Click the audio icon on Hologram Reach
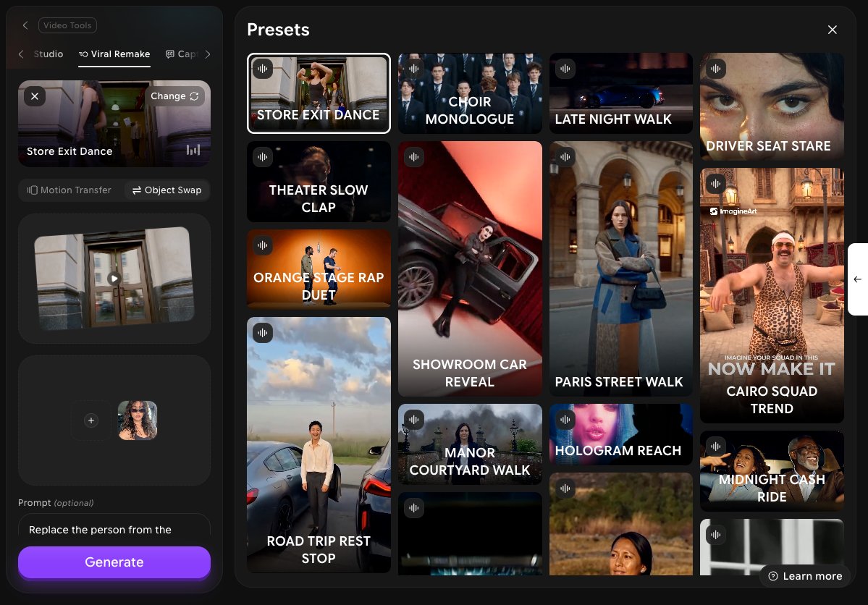This screenshot has width=868, height=605. (565, 420)
